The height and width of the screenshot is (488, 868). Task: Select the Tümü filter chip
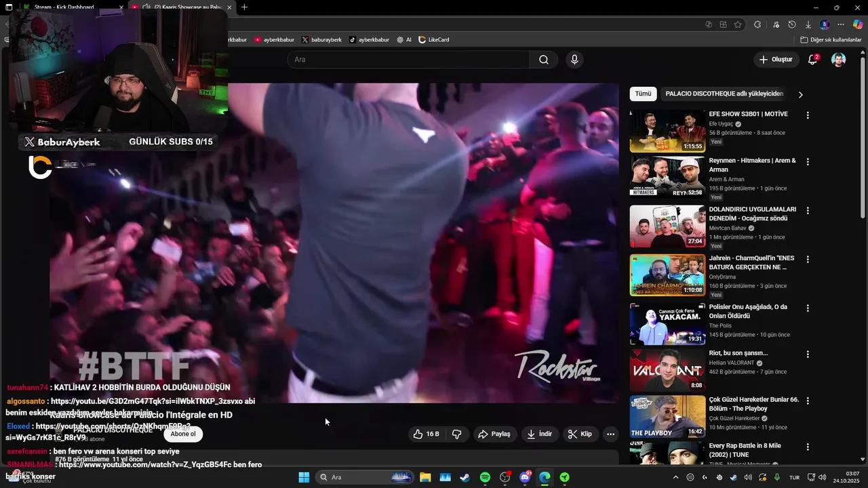click(x=643, y=94)
